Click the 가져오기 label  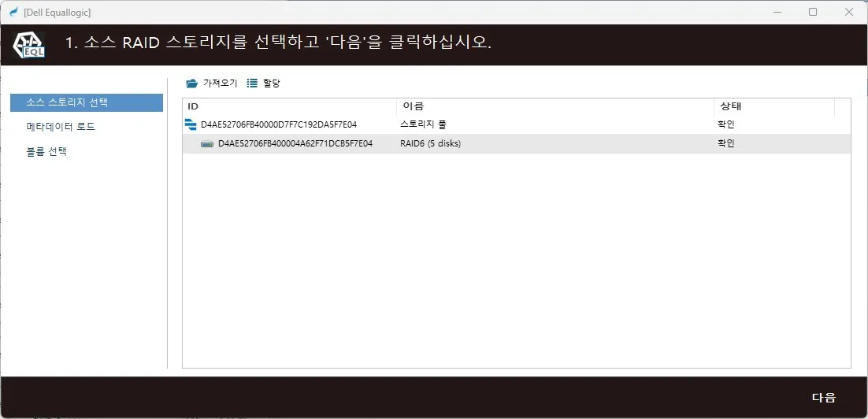click(x=220, y=83)
